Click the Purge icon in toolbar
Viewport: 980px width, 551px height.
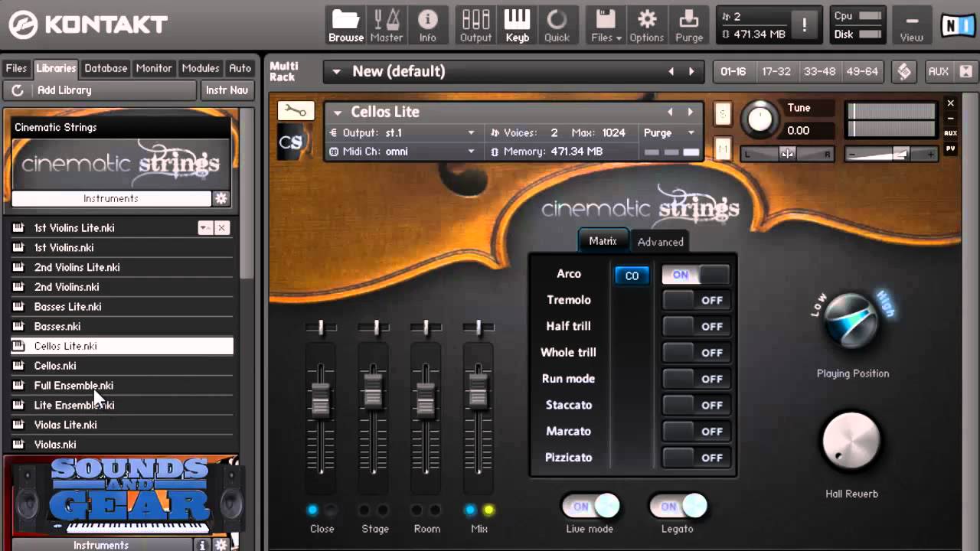pos(689,25)
